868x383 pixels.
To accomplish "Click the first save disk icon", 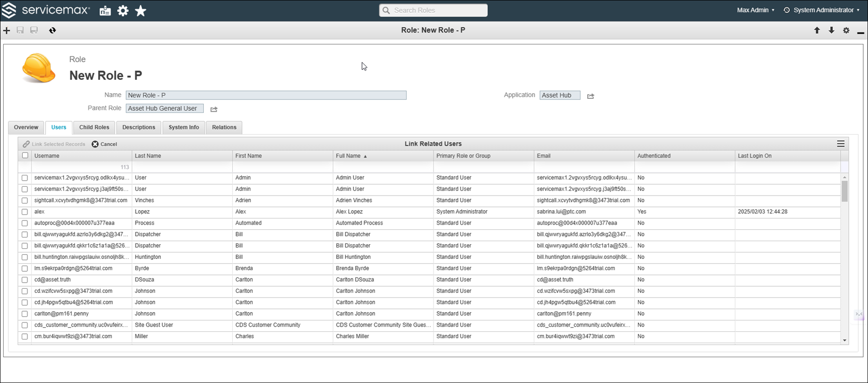I will (20, 31).
